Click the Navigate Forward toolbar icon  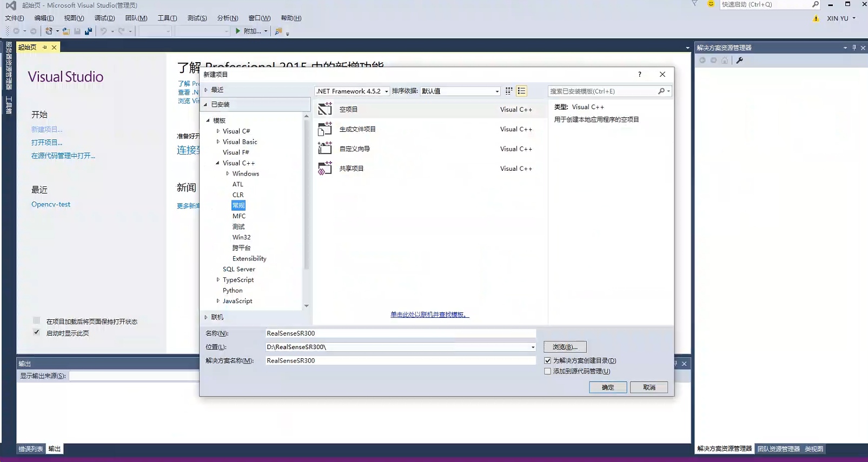click(34, 31)
